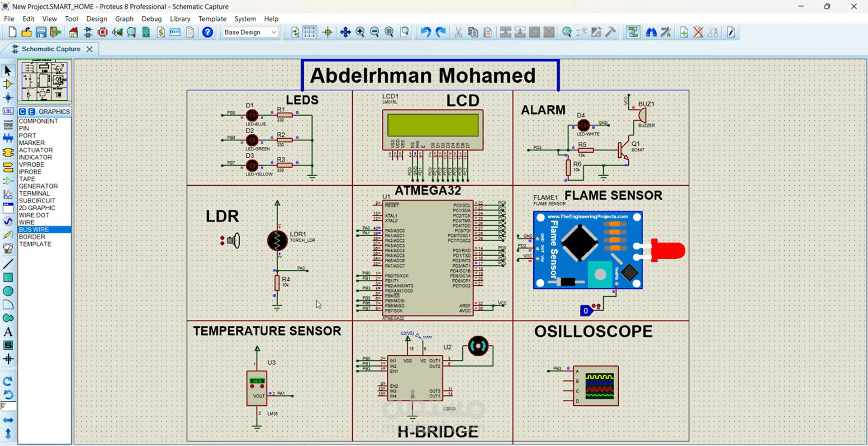Open an existing project
The height and width of the screenshot is (446, 868).
point(26,32)
